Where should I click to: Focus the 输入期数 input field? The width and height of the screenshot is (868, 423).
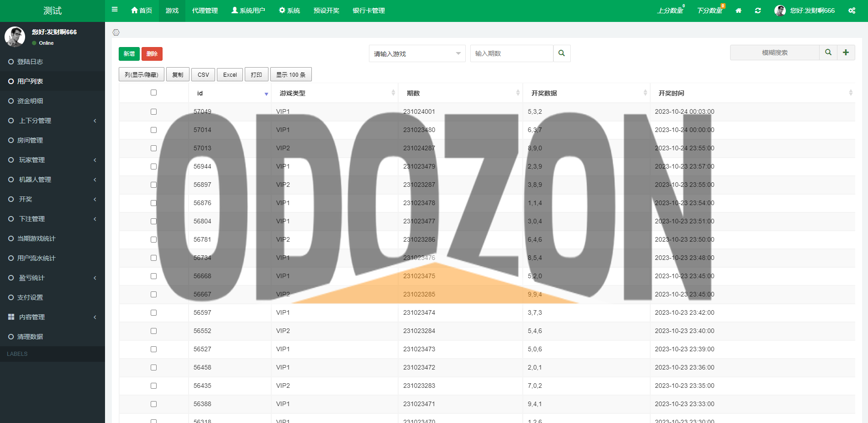pos(512,53)
